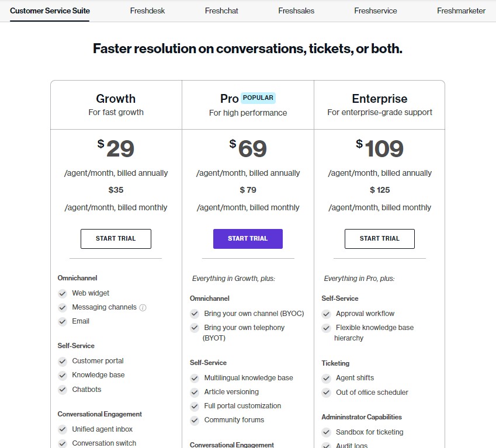Click the Out of office scheduler feature
Viewport: 496px width, 448px height.
click(x=372, y=393)
